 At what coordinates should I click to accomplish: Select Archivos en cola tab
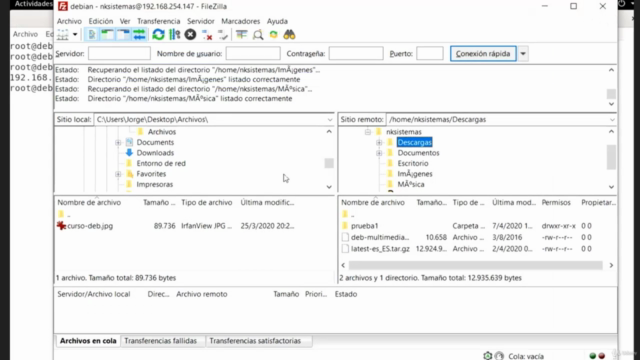click(x=88, y=341)
